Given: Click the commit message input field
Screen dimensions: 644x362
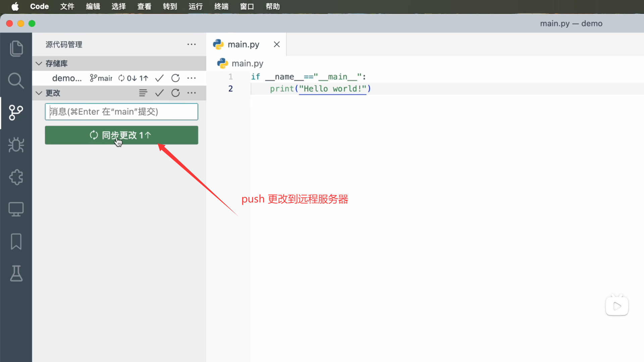Looking at the screenshot, I should [x=121, y=112].
